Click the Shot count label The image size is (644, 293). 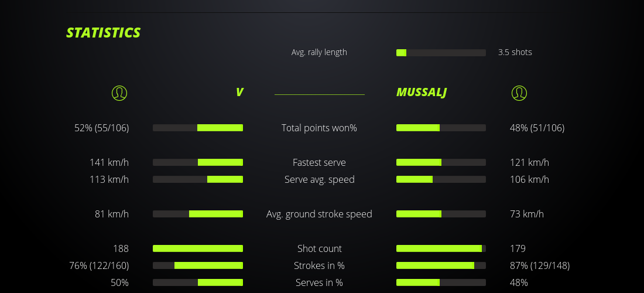pyautogui.click(x=319, y=248)
